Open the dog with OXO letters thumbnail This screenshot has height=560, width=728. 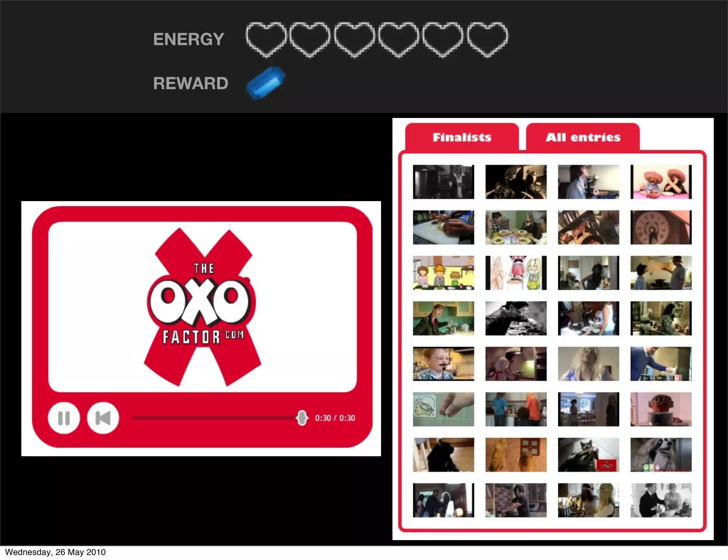pos(661,454)
